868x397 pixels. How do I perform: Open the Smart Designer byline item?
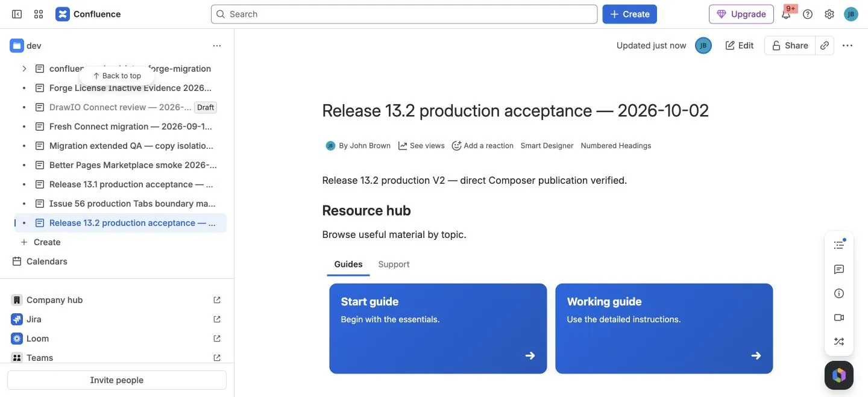pyautogui.click(x=547, y=146)
